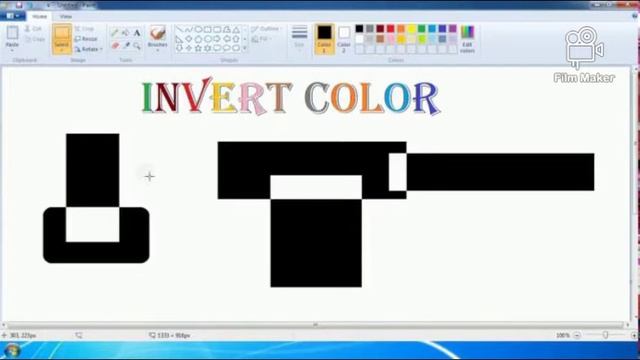Pick the green palette swatch
Viewport: 640px width, 360px height.
pyautogui.click(x=422, y=29)
